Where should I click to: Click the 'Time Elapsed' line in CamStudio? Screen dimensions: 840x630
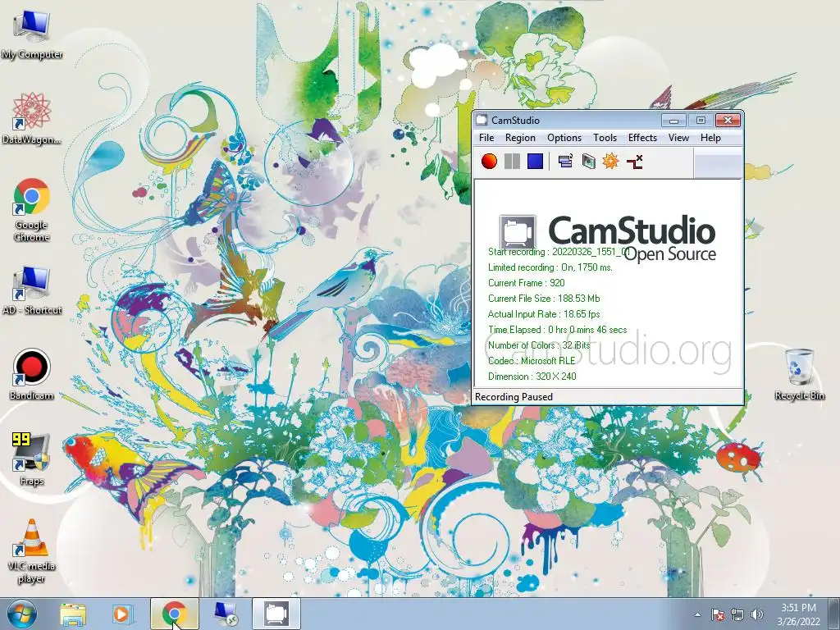[x=557, y=330]
